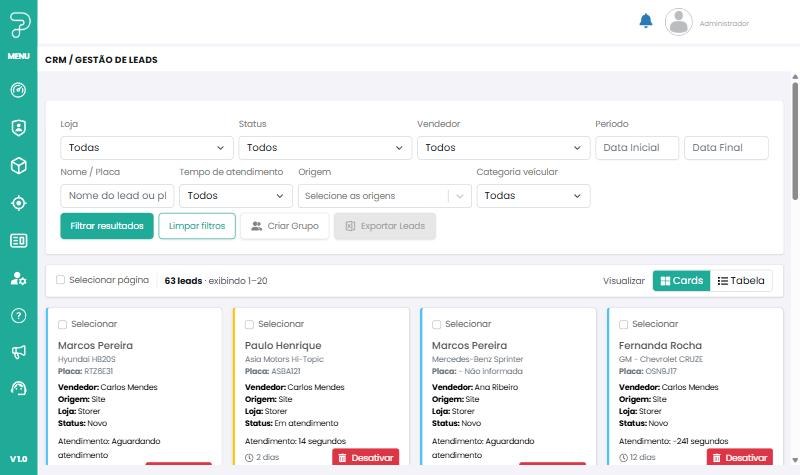
Task: Open the Status dropdown
Action: (325, 147)
